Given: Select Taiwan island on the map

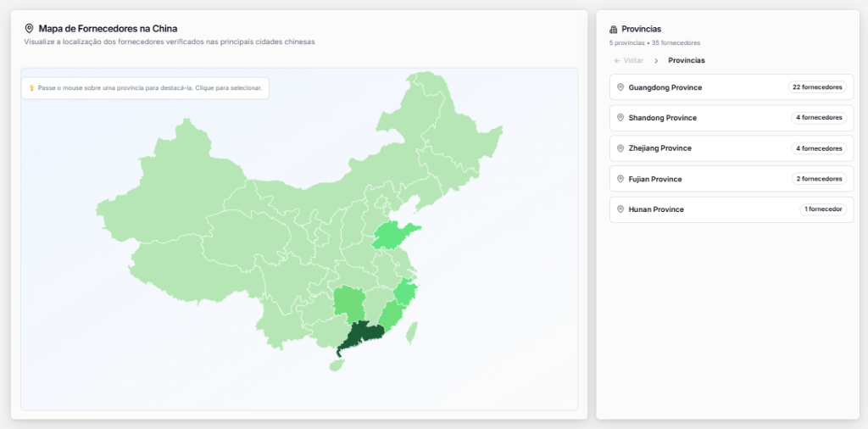Looking at the screenshot, I should 411,332.
